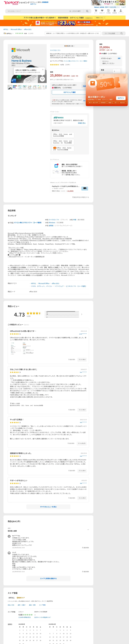Expand review rating distribution chevron
Screen dimensions: 129x644
coord(82,314)
